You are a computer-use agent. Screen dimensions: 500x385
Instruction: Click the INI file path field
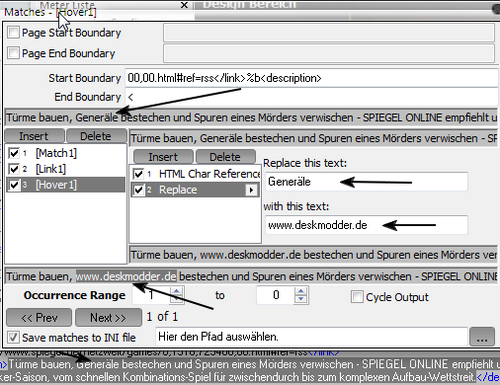tap(311, 337)
